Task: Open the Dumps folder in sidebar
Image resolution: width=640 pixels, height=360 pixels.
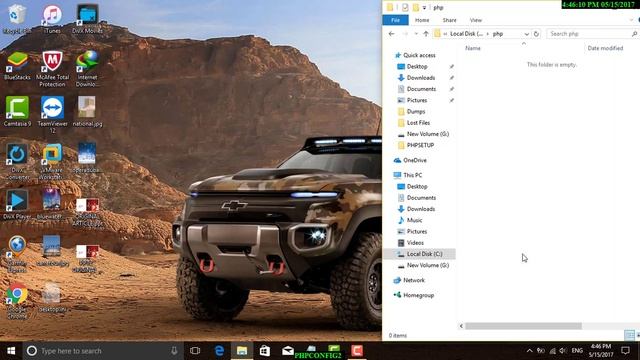Action: [416, 111]
